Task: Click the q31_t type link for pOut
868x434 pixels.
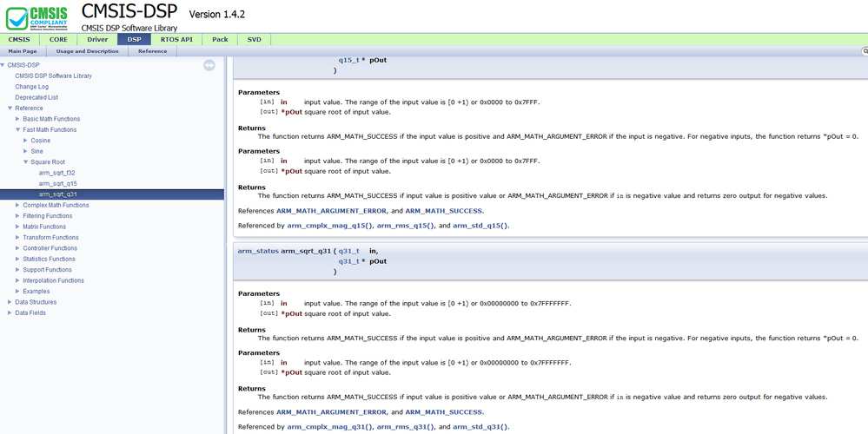Action: click(348, 261)
